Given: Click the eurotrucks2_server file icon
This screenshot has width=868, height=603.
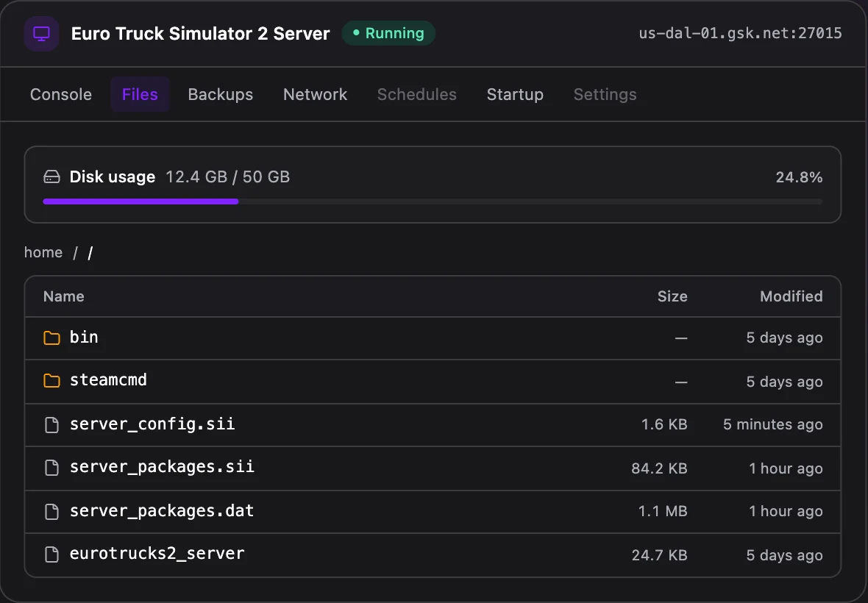Looking at the screenshot, I should tap(51, 554).
